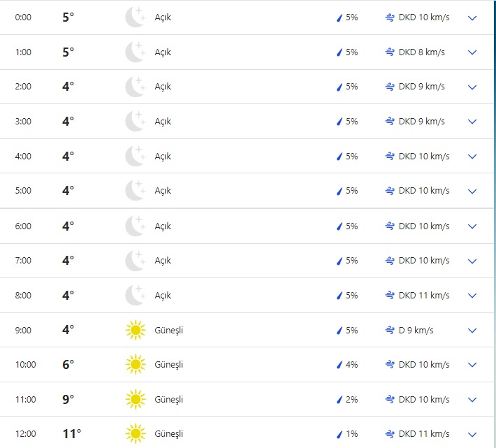The height and width of the screenshot is (448, 496).
Task: Click the DKD 8 km/s wind text
Action: pos(421,52)
